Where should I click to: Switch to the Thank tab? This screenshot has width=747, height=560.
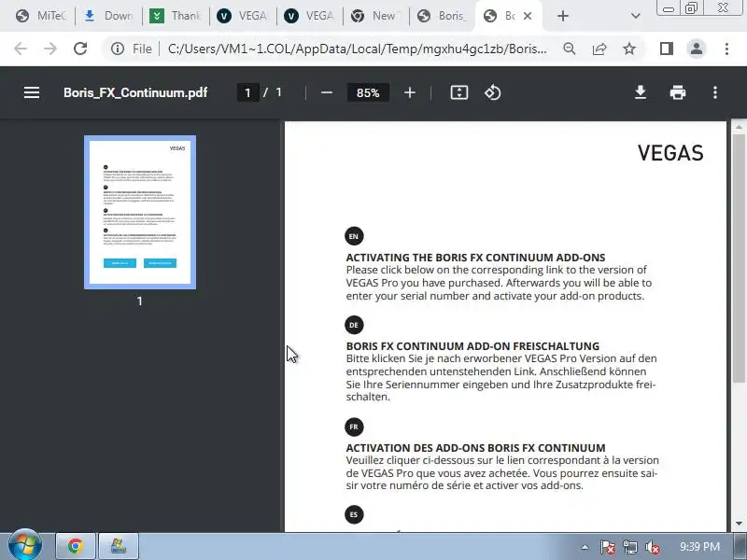coord(176,16)
